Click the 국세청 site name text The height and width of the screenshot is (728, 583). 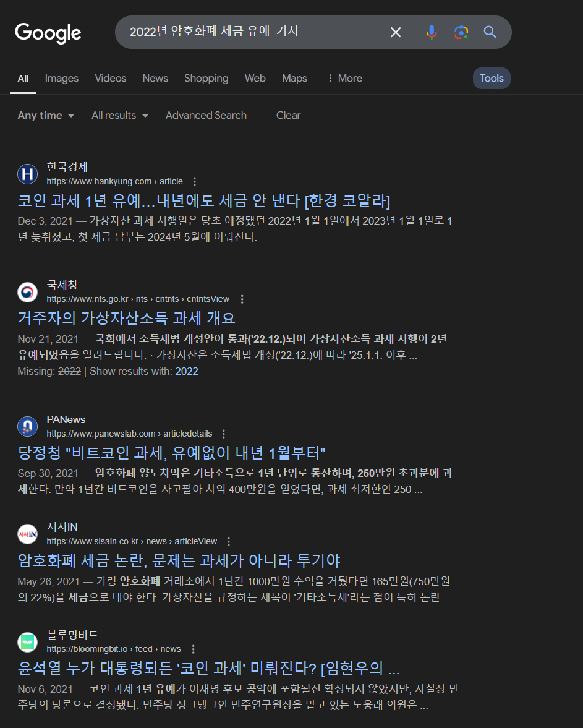pos(62,285)
